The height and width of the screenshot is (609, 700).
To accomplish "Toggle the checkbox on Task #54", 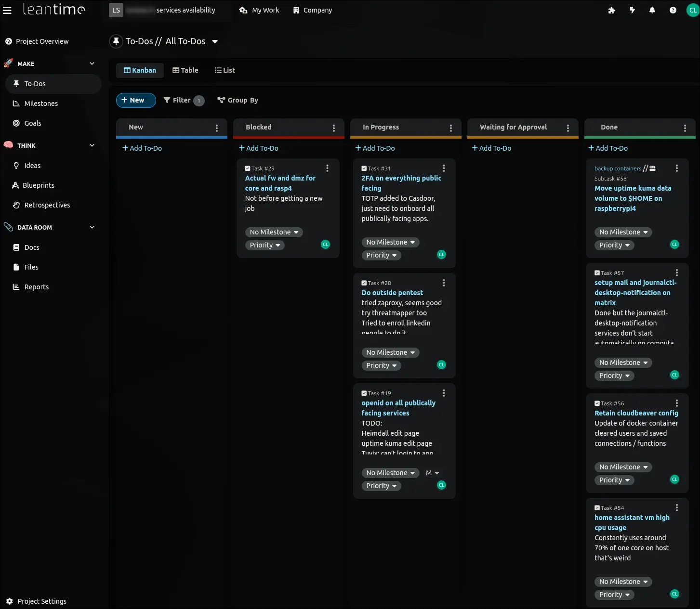I will coord(597,507).
